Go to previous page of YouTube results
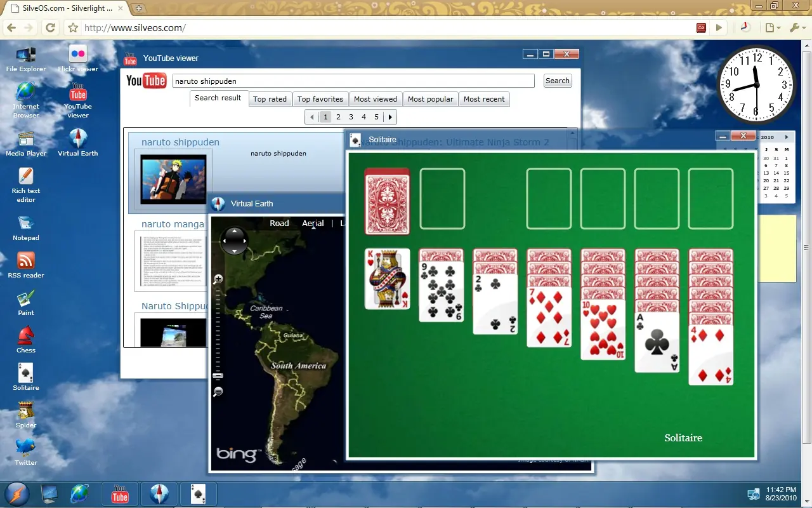812x508 pixels. (311, 117)
